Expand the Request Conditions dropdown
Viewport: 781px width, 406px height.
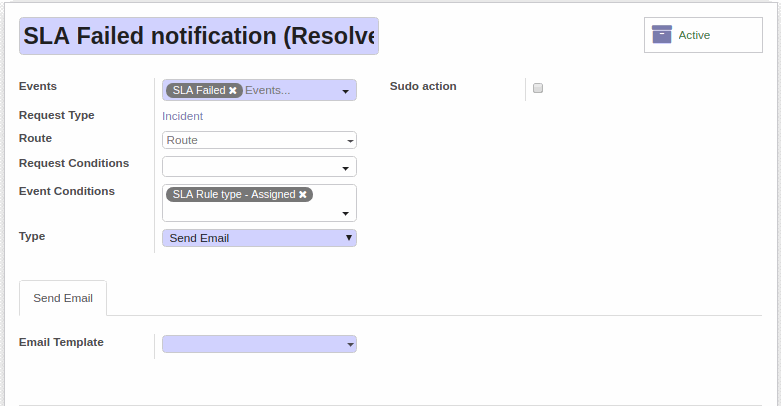[345, 169]
